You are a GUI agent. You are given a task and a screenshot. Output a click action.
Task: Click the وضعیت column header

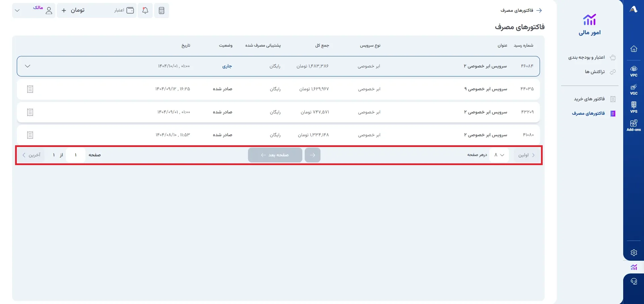pyautogui.click(x=226, y=45)
